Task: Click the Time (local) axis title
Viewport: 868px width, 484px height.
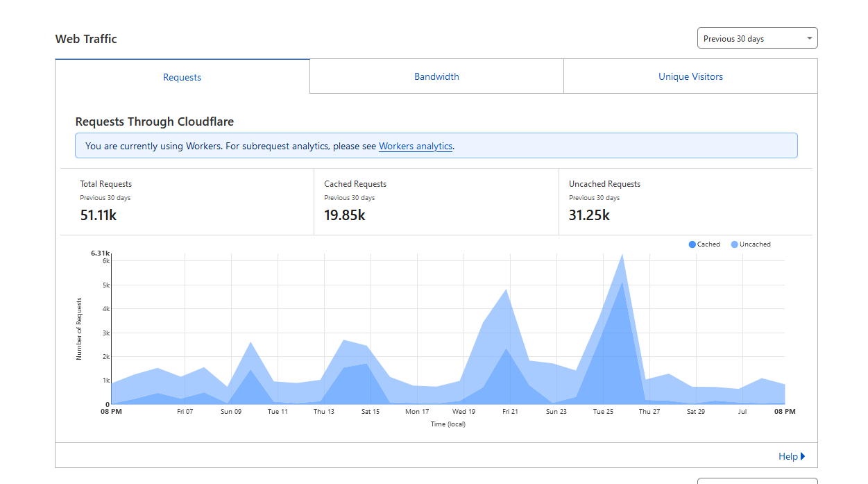Action: point(448,424)
